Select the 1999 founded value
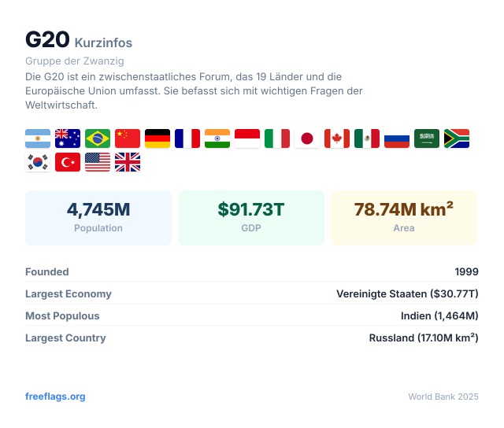The width and height of the screenshot is (504, 428). click(466, 272)
